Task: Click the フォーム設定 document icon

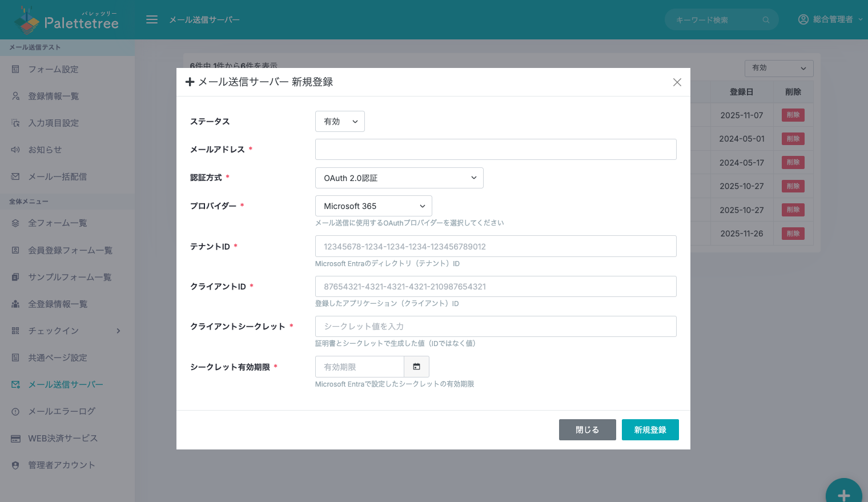Action: click(15, 69)
